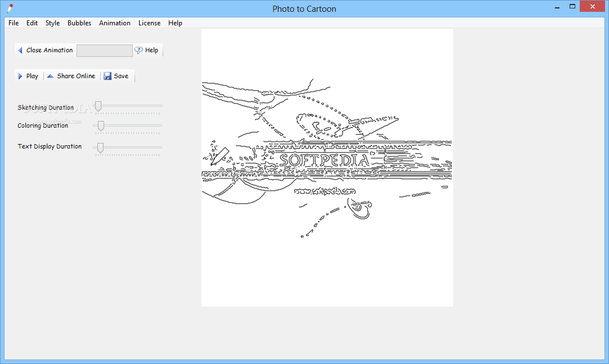Click the blue Play triangle icon
609x364 pixels.
point(21,76)
